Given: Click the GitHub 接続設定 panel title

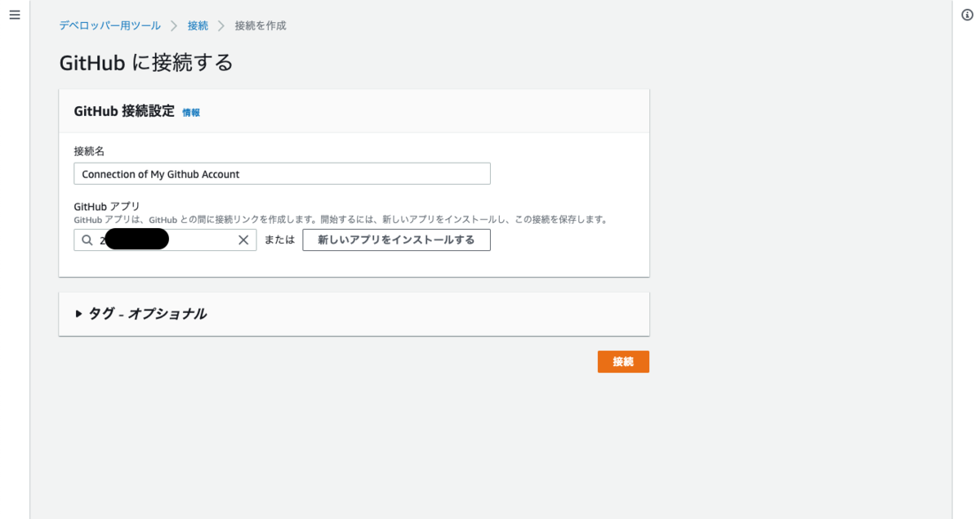Looking at the screenshot, I should click(124, 111).
